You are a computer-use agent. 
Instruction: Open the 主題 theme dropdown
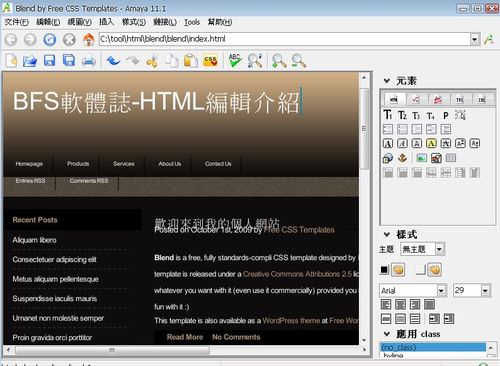[x=439, y=249]
